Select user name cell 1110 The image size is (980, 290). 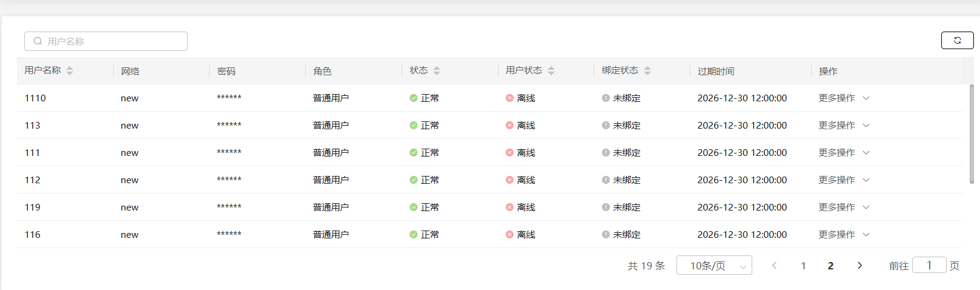[35, 98]
